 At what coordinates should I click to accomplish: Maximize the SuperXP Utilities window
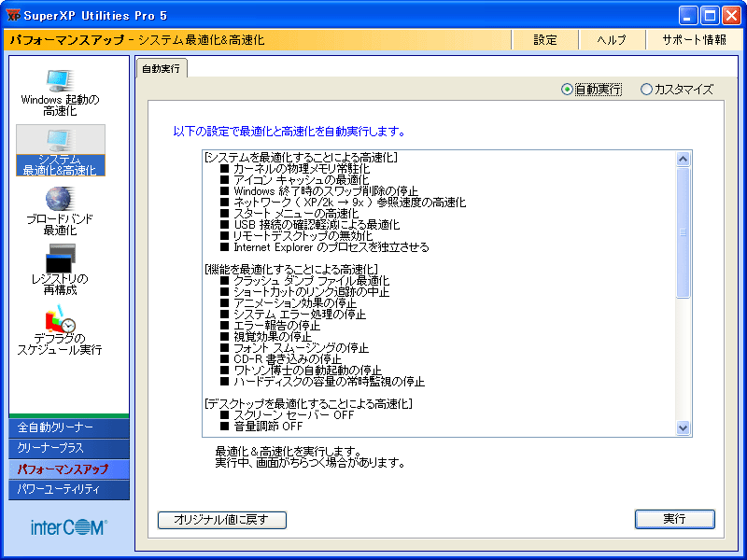point(710,16)
